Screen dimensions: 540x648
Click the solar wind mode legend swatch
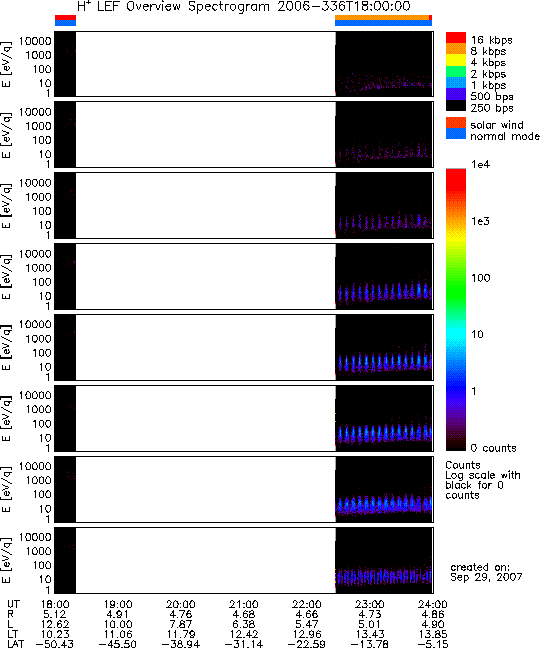point(456,122)
